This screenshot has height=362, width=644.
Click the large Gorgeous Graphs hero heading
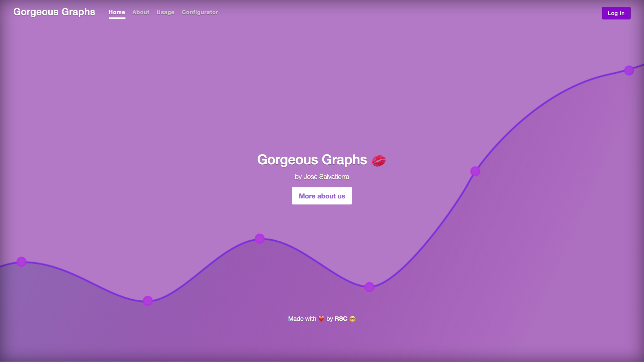[x=312, y=160]
